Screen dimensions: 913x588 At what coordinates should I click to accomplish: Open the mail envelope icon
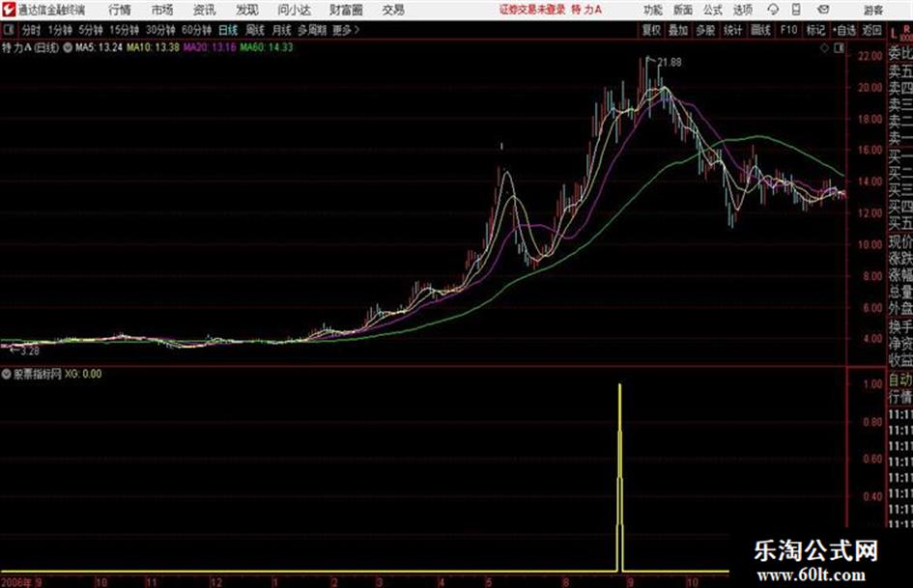pos(823,10)
